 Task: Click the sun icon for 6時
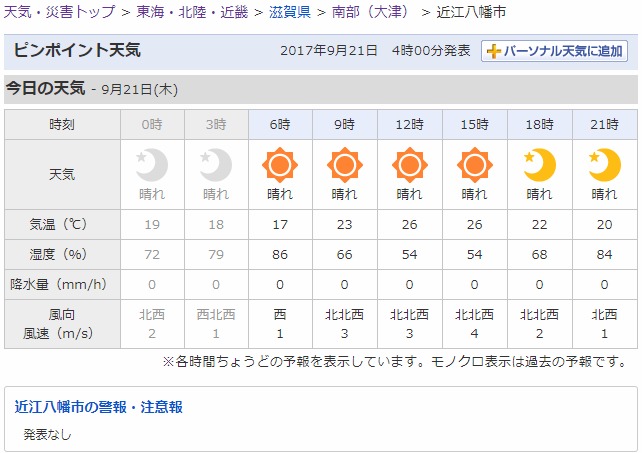coord(280,165)
